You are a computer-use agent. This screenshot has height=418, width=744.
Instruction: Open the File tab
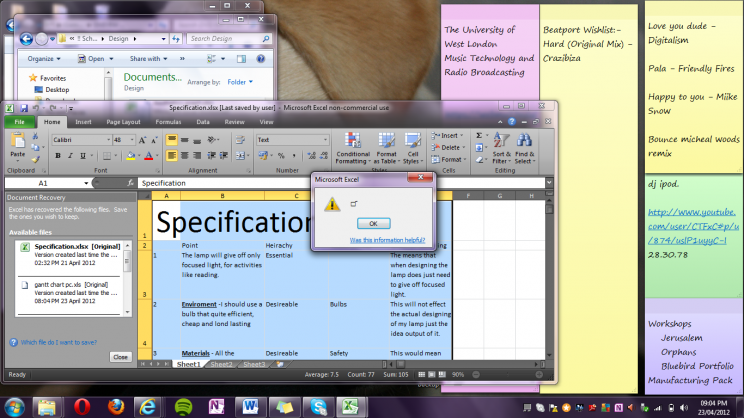click(19, 122)
